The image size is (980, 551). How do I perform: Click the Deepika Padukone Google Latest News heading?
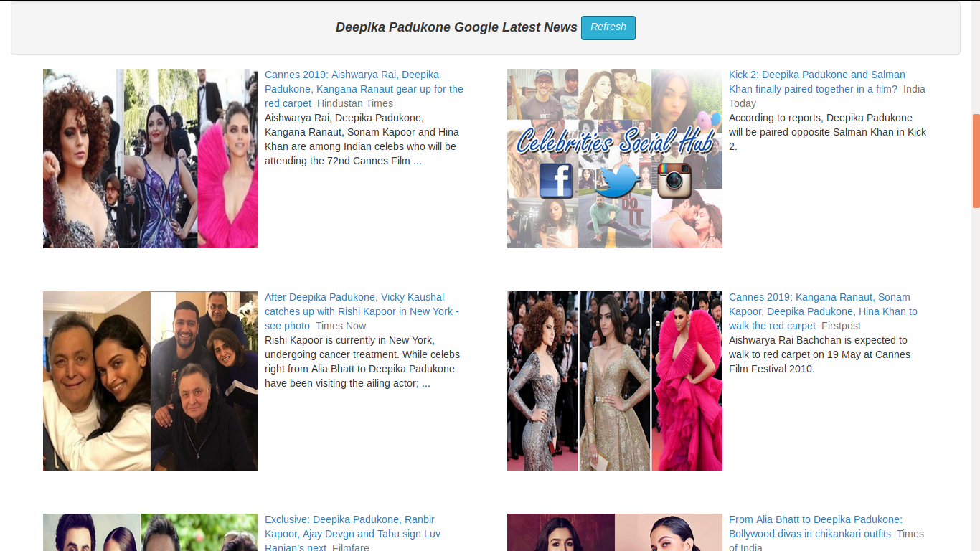point(456,27)
